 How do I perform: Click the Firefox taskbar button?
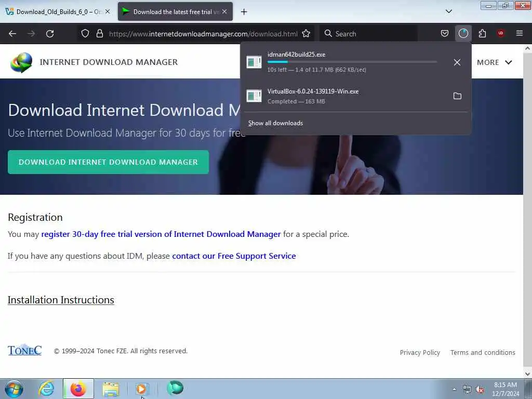pos(78,389)
